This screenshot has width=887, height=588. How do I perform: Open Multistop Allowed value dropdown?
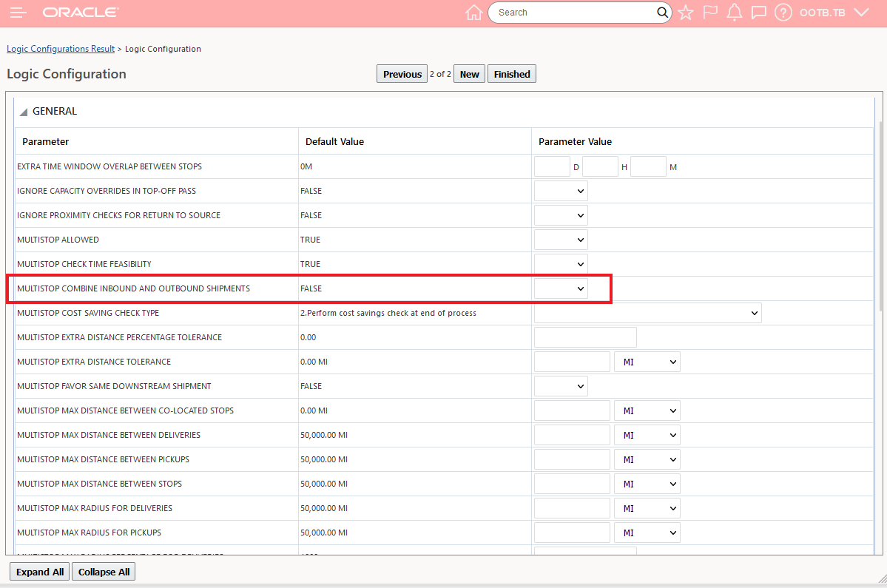[561, 240]
